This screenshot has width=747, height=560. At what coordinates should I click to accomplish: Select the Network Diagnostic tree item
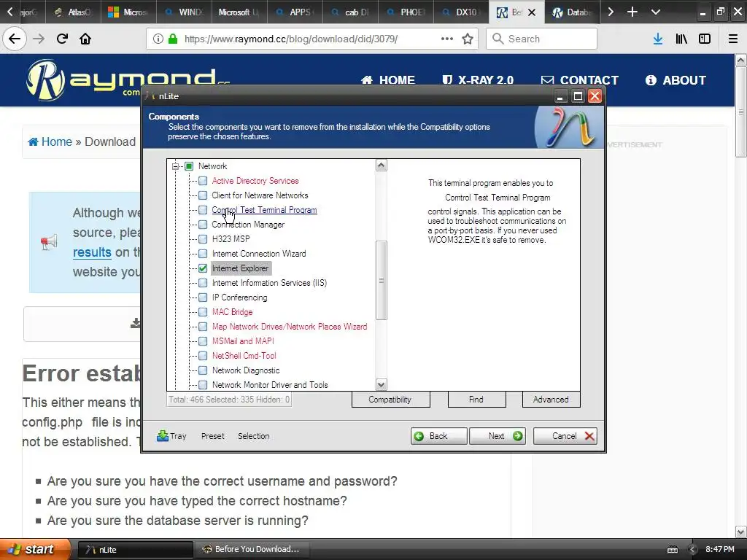click(246, 370)
